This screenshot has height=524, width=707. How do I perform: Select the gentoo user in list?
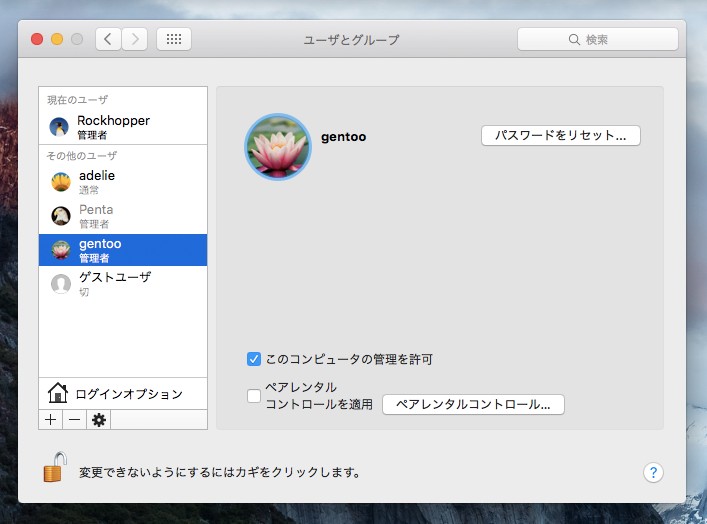(123, 250)
